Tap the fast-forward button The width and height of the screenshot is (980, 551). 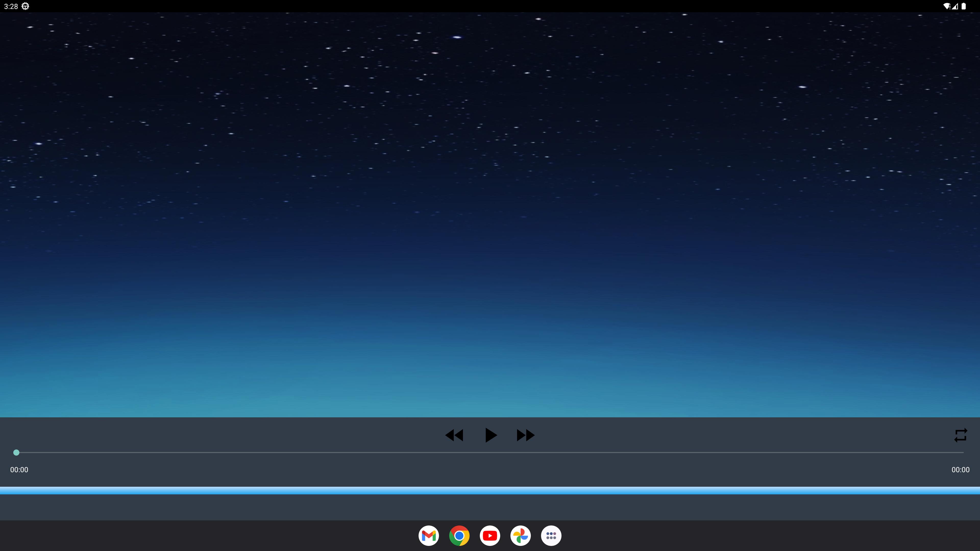click(x=525, y=435)
